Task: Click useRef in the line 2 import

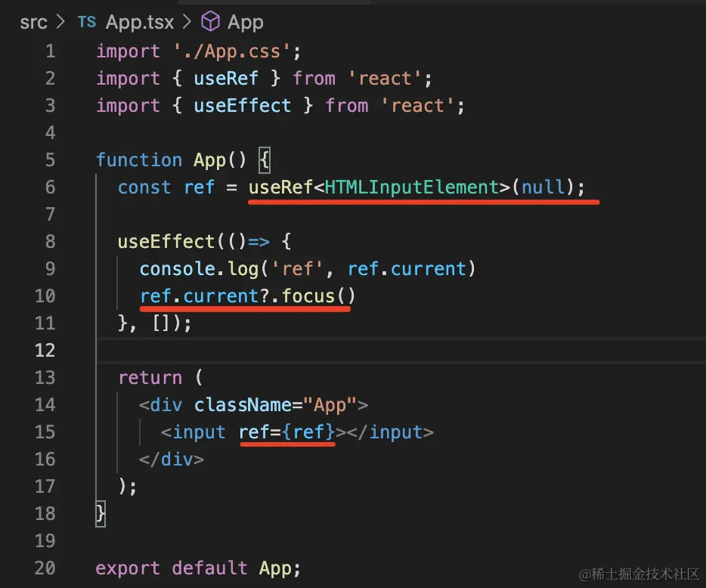Action: point(226,79)
